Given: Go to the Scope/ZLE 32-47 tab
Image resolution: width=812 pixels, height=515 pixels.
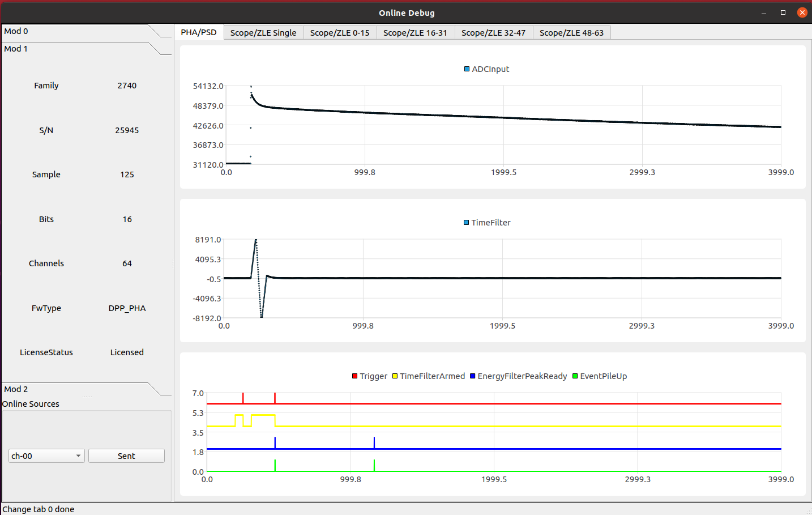Looking at the screenshot, I should (493, 33).
